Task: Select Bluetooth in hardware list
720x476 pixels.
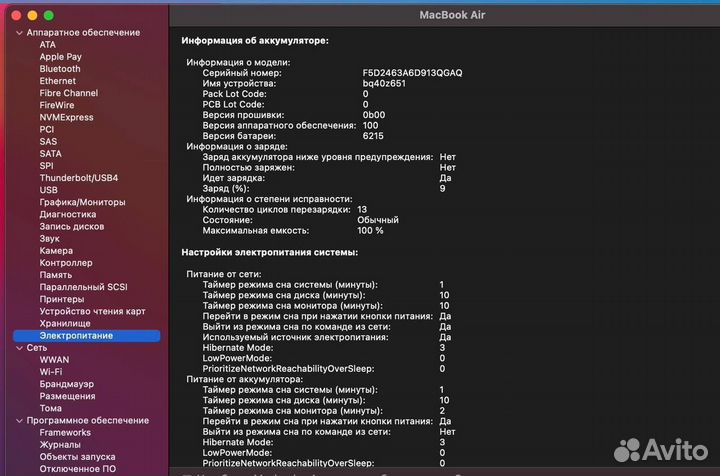Action: [x=60, y=69]
